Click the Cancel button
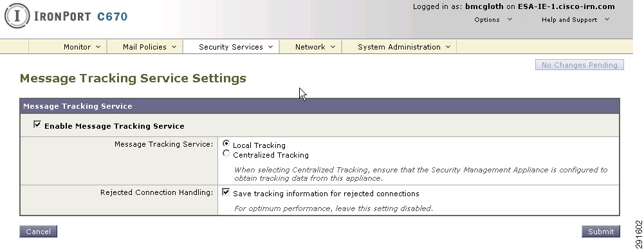Viewport: 644px width, 249px height. point(38,232)
